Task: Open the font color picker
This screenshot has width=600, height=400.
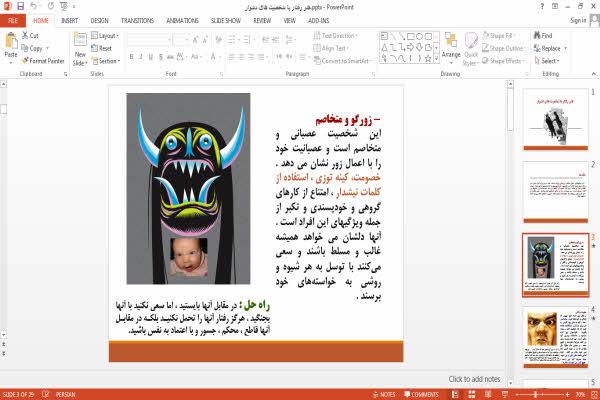Action: pyautogui.click(x=214, y=57)
